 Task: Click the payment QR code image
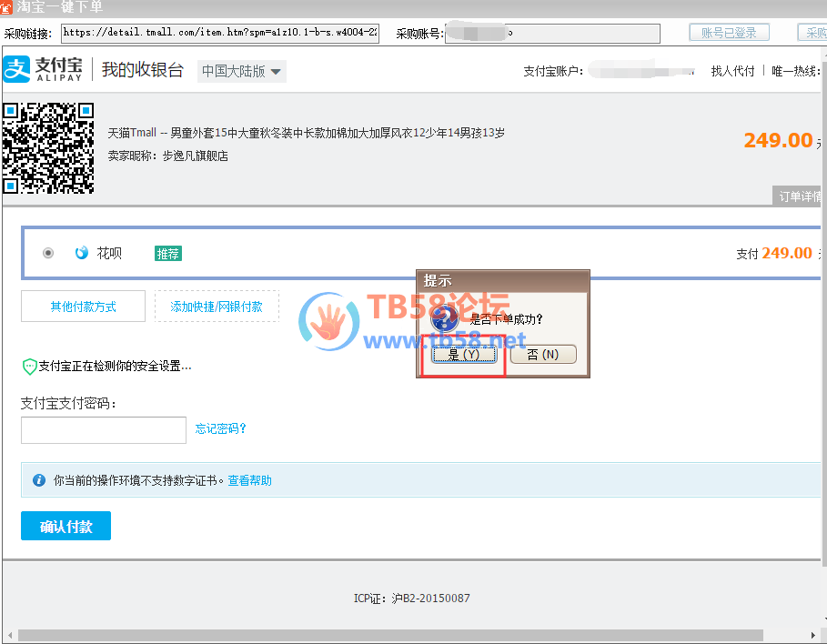pos(48,148)
